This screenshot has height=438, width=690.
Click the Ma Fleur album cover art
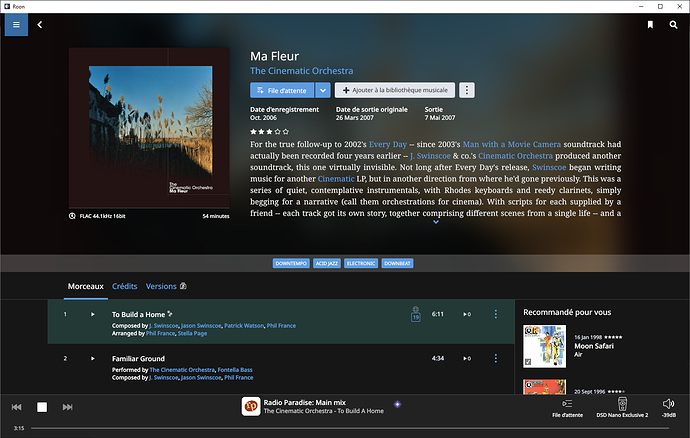tap(149, 128)
